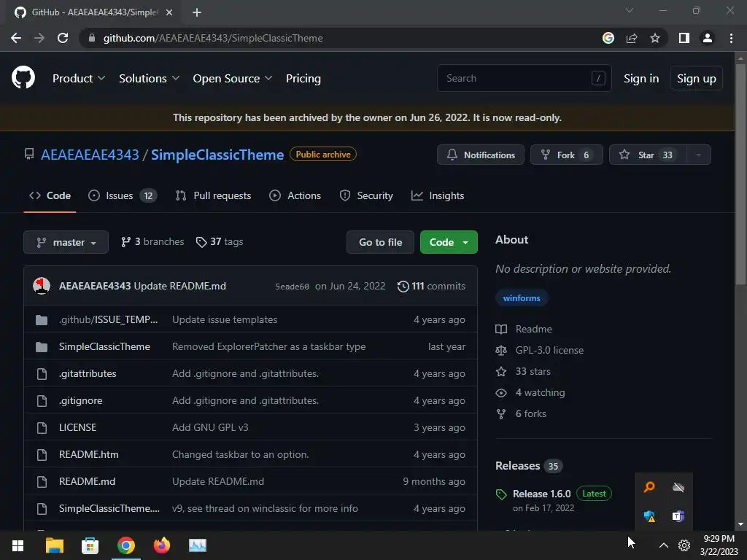747x560 pixels.
Task: Open the Windows Start menu
Action: click(18, 545)
